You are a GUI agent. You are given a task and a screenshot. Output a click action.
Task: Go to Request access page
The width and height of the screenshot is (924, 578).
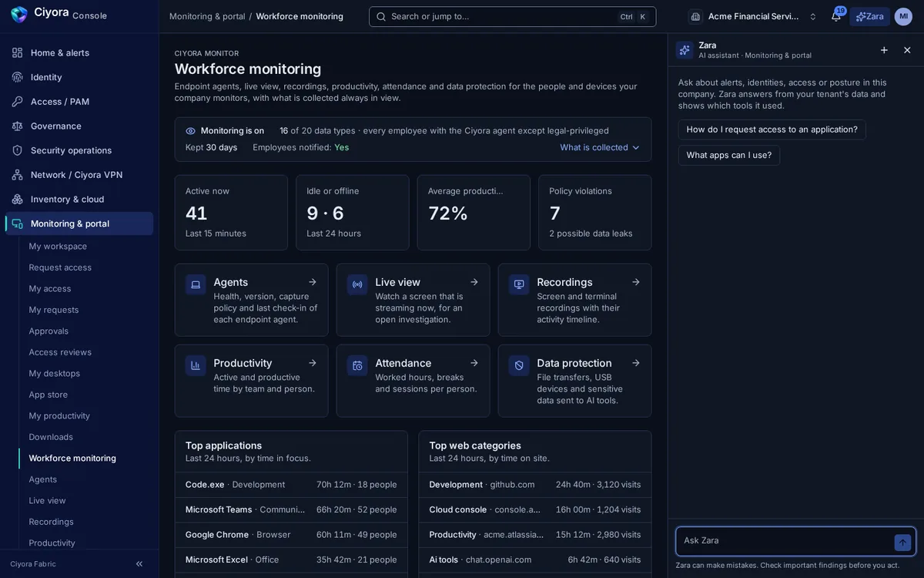tap(85, 267)
